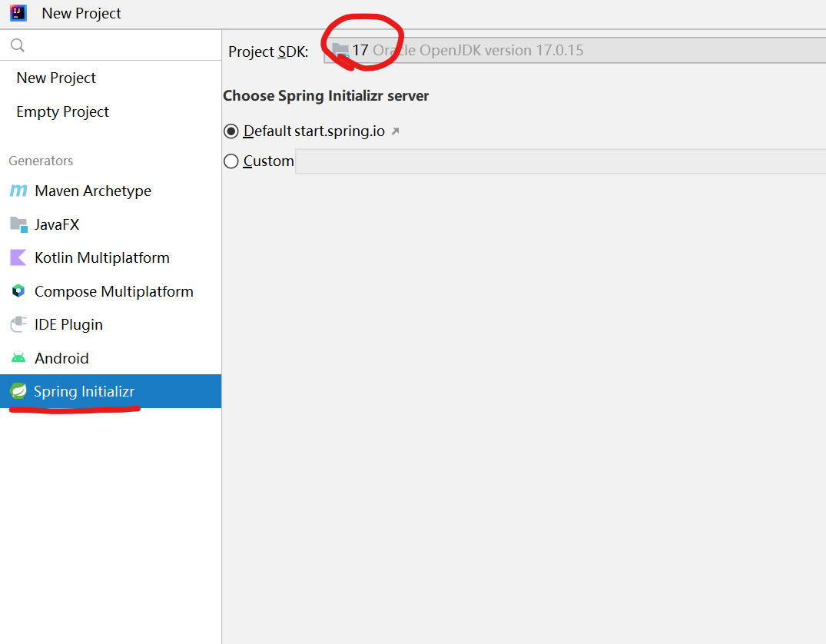
Task: Click the JavaFX folder icon
Action: [x=19, y=224]
